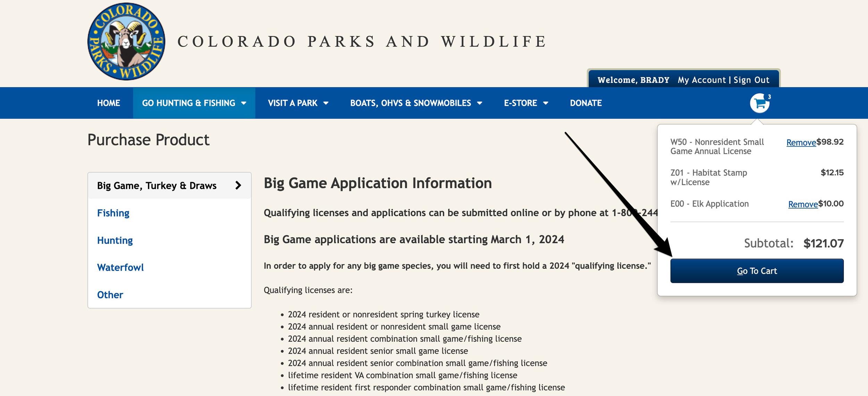Select the HOME menu item
The height and width of the screenshot is (396, 868).
click(x=108, y=103)
